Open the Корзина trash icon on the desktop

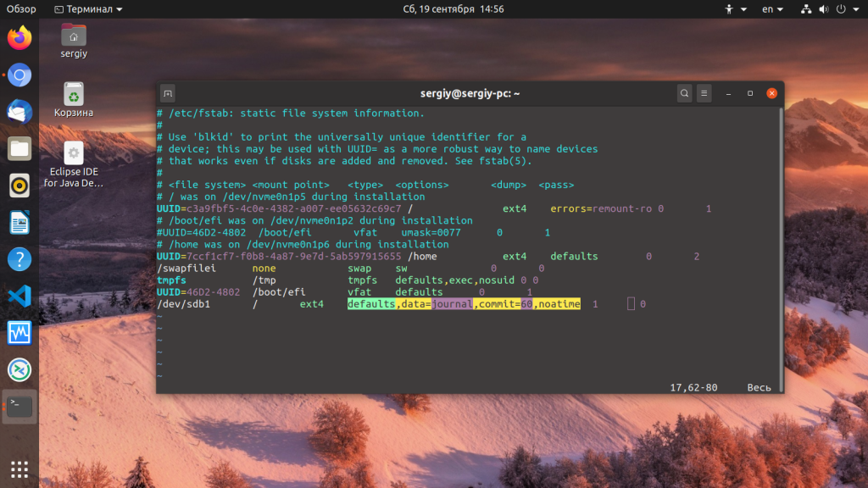pos(74,100)
